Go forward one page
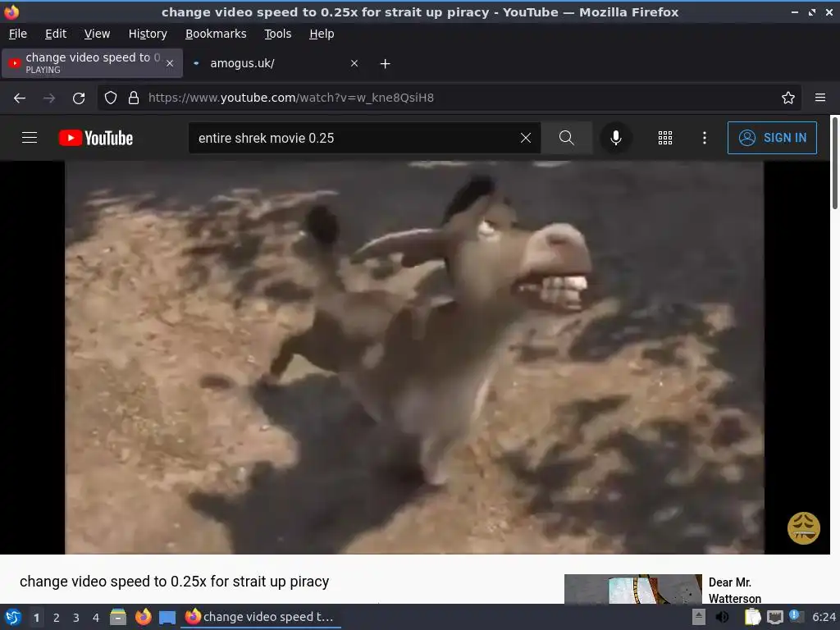Viewport: 840px width, 630px height. point(49,98)
